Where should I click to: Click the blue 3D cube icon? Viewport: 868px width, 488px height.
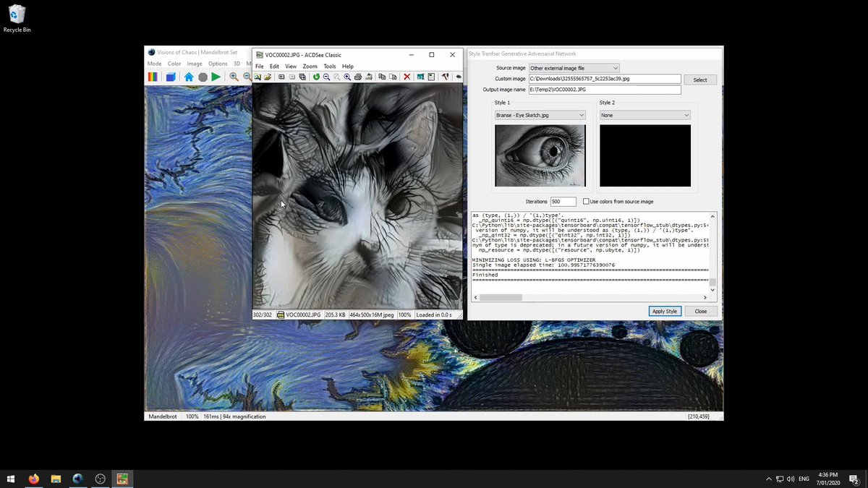point(171,77)
